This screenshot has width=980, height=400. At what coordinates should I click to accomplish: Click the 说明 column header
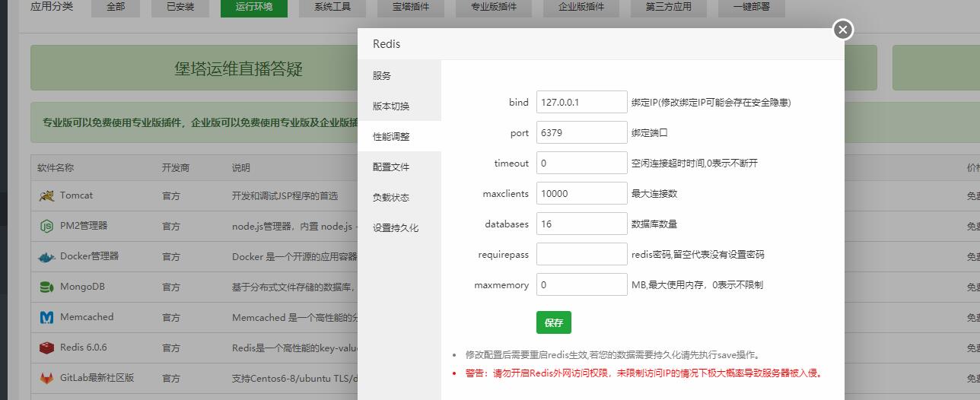pyautogui.click(x=241, y=167)
